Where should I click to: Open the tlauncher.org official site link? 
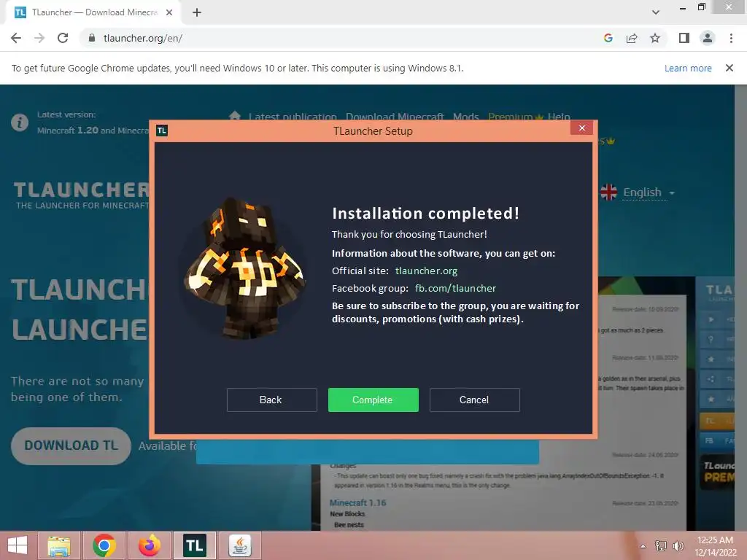tap(426, 271)
